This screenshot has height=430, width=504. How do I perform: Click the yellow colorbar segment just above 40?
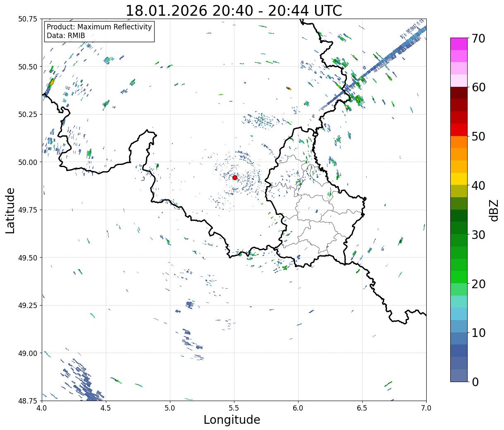[459, 179]
